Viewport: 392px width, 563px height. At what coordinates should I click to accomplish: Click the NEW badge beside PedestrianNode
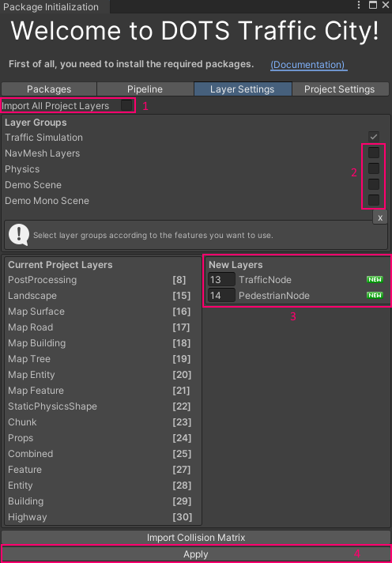pos(375,296)
